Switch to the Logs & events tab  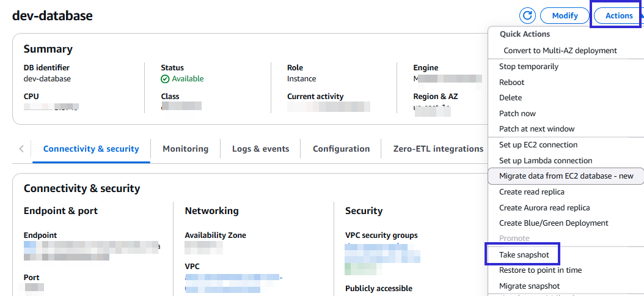260,149
